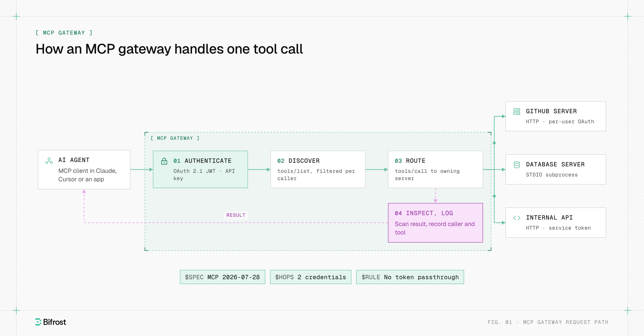Click the RESULT label on dashed line
Image resolution: width=644 pixels, height=336 pixels.
coord(236,215)
